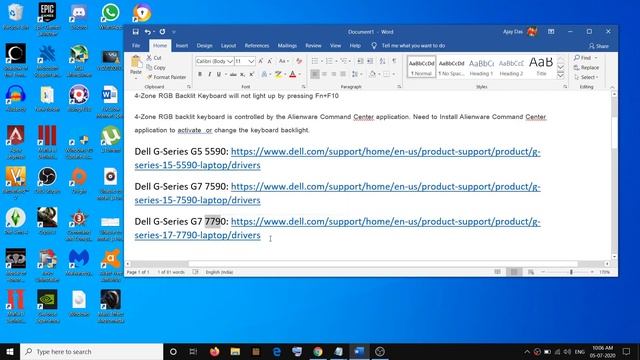
Task: Toggle bold formatting
Action: pyautogui.click(x=200, y=74)
